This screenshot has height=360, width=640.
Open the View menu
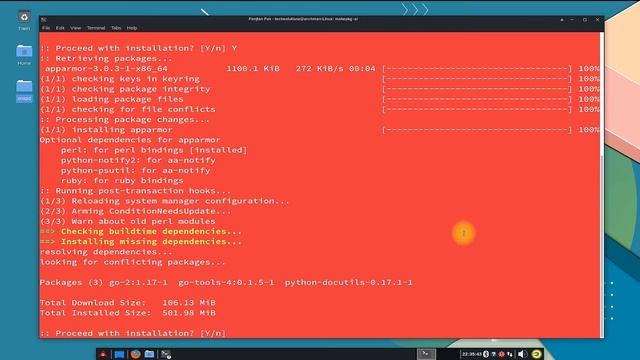click(76, 28)
